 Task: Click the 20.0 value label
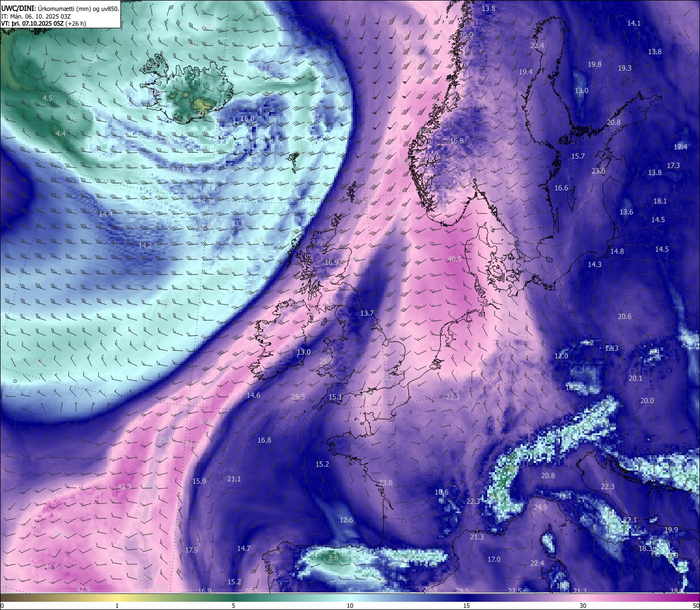647,400
